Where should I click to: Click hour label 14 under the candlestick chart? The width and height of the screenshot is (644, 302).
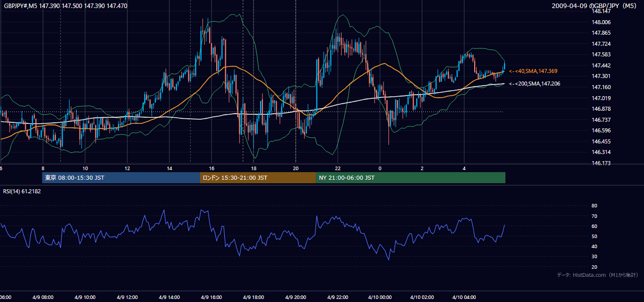[169, 168]
